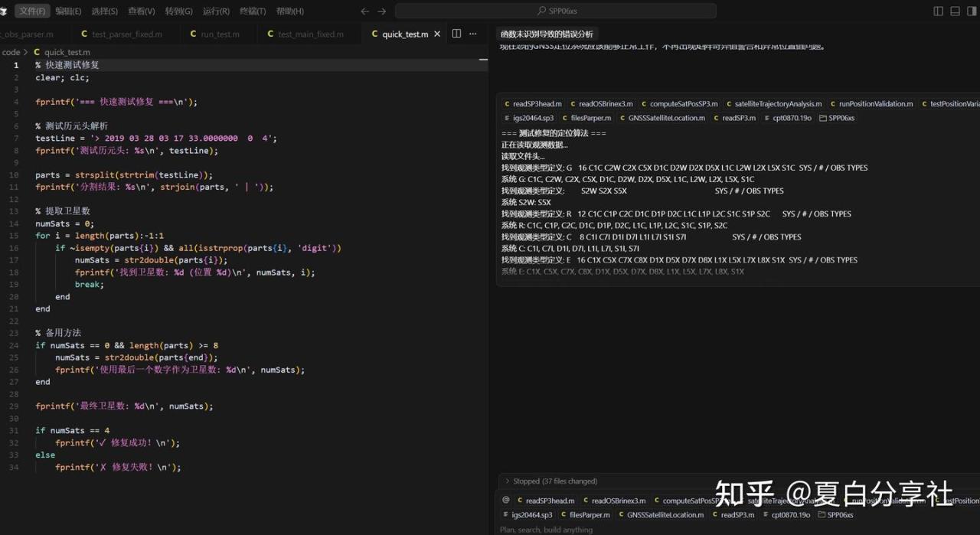Go back with the left arrow
This screenshot has height=535, width=980.
364,11
